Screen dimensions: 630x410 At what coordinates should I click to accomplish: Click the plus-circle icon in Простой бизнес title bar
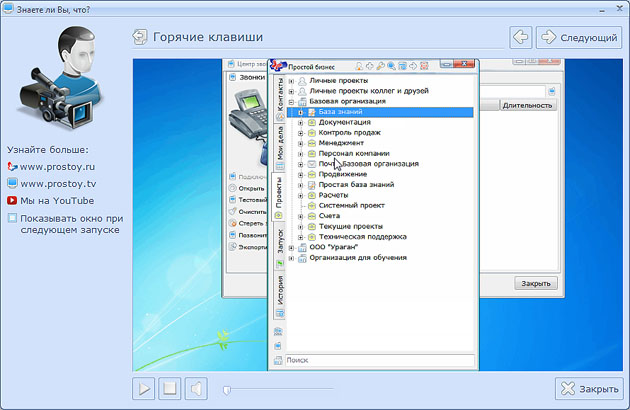pos(369,66)
